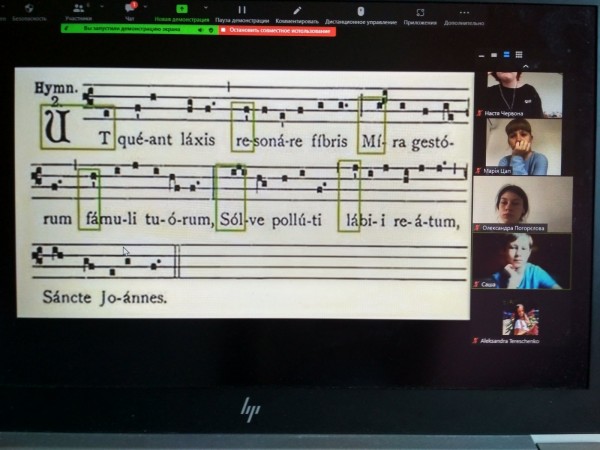Viewport: 600px width, 450px height.
Task: Start a Новая демонстрация screen share
Action: (x=182, y=9)
